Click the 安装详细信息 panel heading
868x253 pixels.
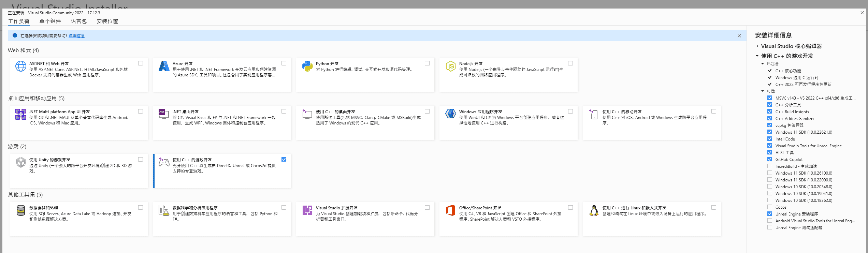click(773, 35)
